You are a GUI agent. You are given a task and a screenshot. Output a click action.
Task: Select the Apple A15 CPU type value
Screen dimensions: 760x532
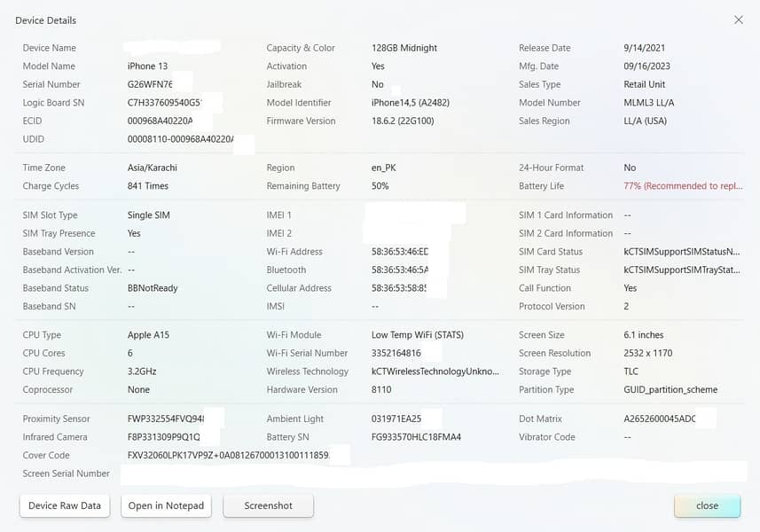point(148,335)
